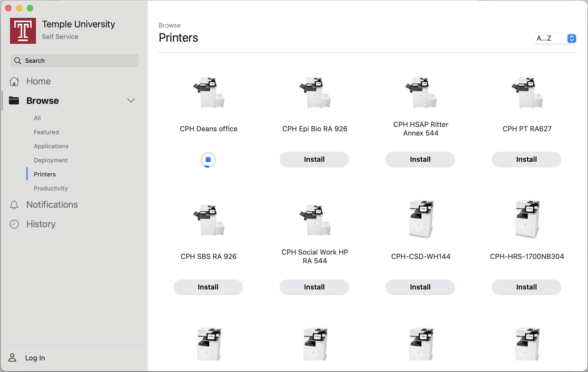Click the History clock icon
588x372 pixels.
14,224
